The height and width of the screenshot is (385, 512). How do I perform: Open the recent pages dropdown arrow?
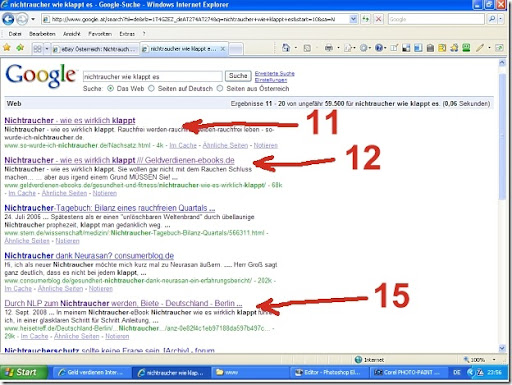point(33,19)
